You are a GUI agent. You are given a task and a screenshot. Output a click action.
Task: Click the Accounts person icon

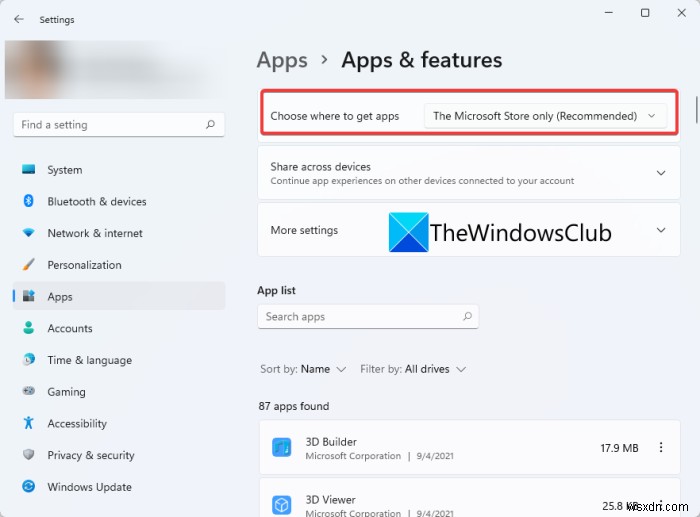coord(29,328)
